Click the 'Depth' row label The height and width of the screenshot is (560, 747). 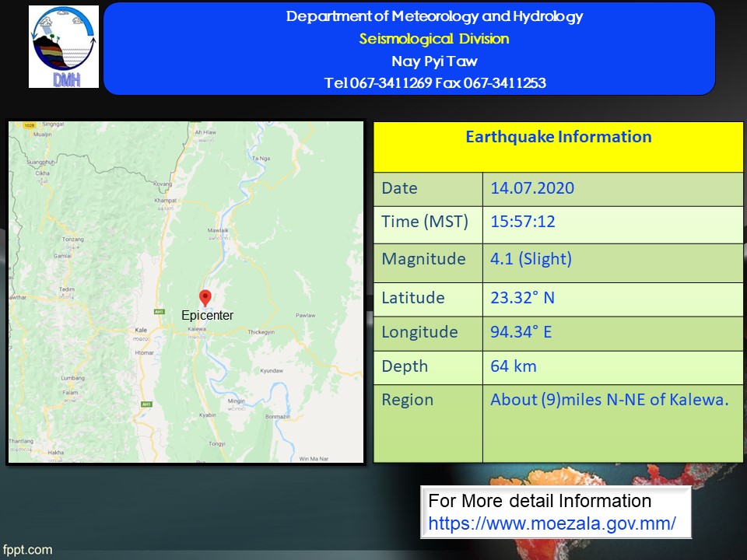pyautogui.click(x=405, y=366)
